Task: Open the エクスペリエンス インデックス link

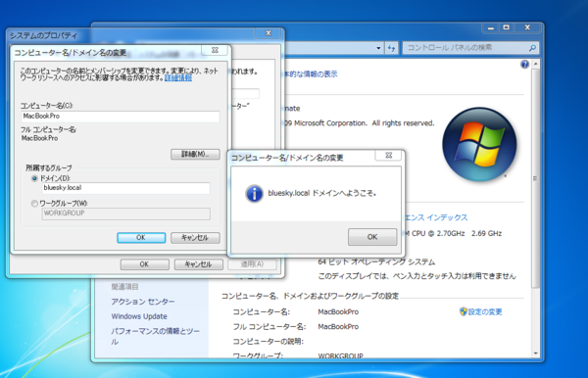Action: [436, 217]
